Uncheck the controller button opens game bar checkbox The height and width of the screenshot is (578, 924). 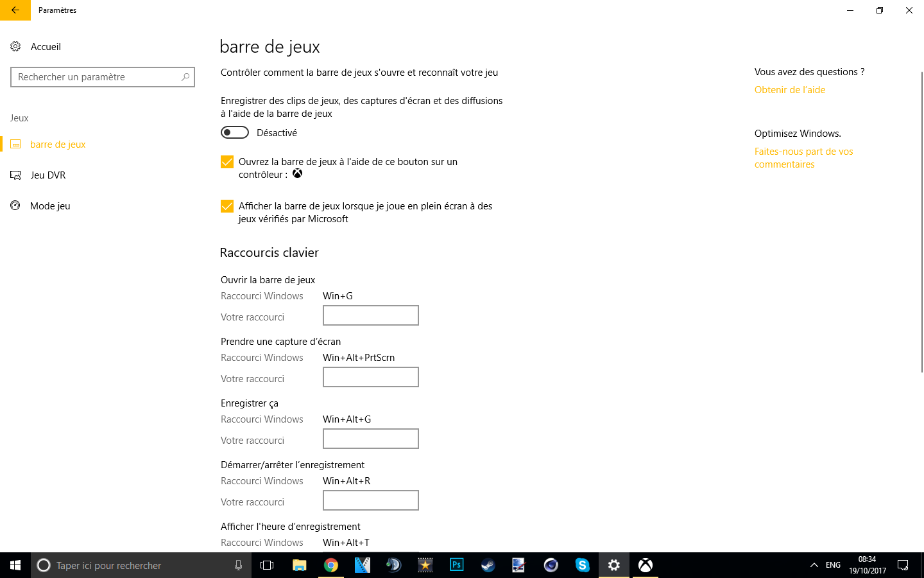tap(227, 162)
